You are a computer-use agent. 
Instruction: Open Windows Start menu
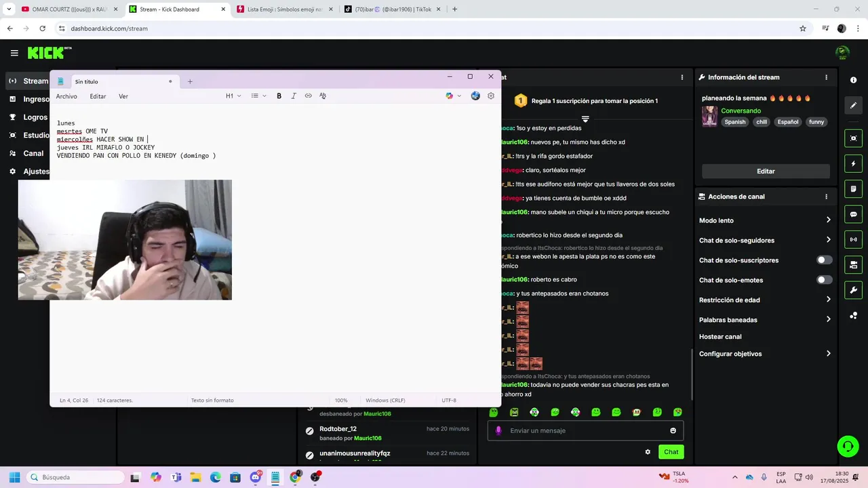14,477
